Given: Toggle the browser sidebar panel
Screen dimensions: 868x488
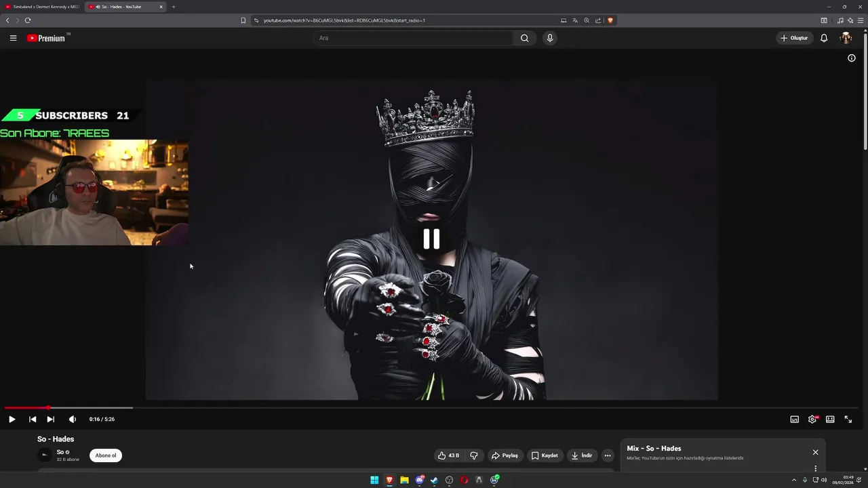Looking at the screenshot, I should click(x=824, y=20).
